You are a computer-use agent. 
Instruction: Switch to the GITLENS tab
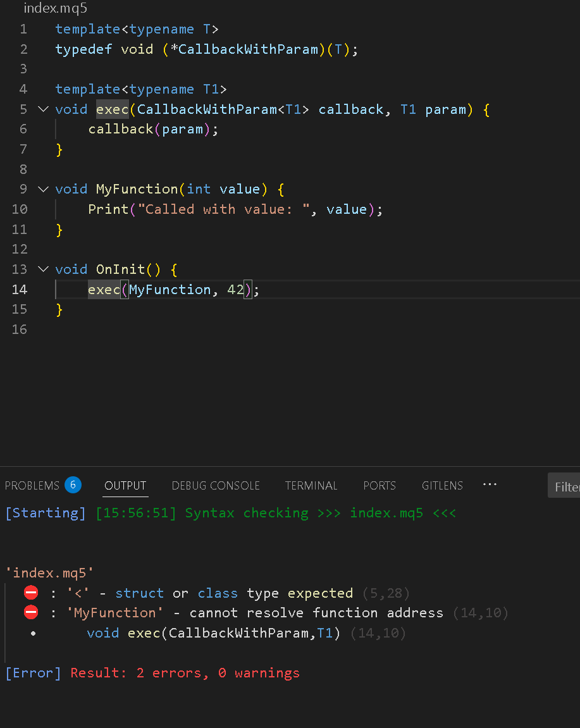tap(442, 486)
